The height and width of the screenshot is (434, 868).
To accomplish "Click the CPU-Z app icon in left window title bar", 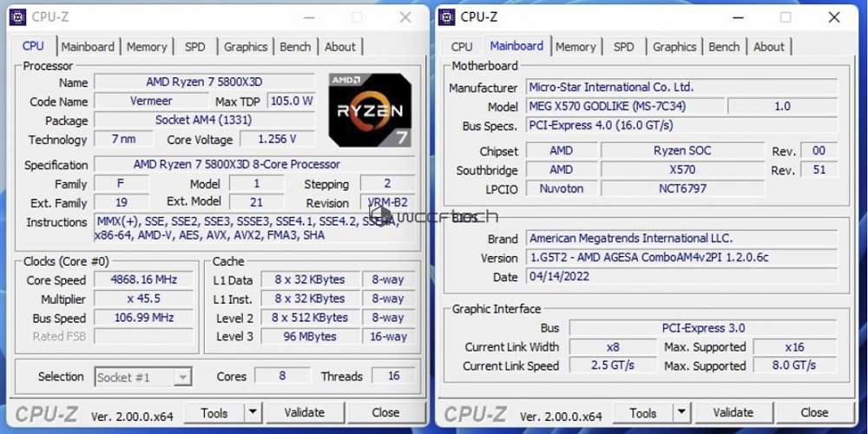I will [x=17, y=17].
